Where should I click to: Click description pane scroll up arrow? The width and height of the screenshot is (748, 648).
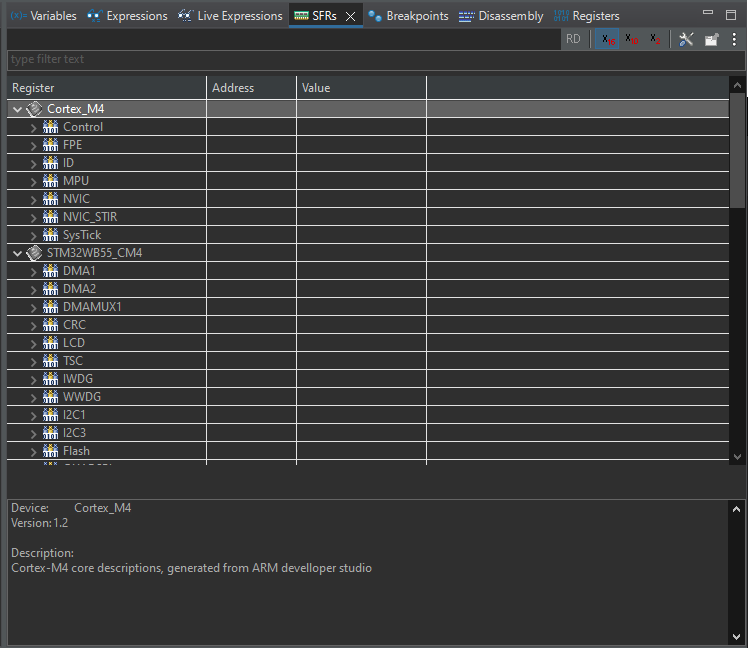737,509
